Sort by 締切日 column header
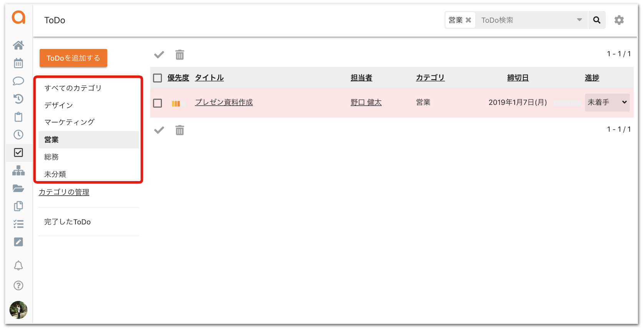This screenshot has height=330, width=644. 518,78
